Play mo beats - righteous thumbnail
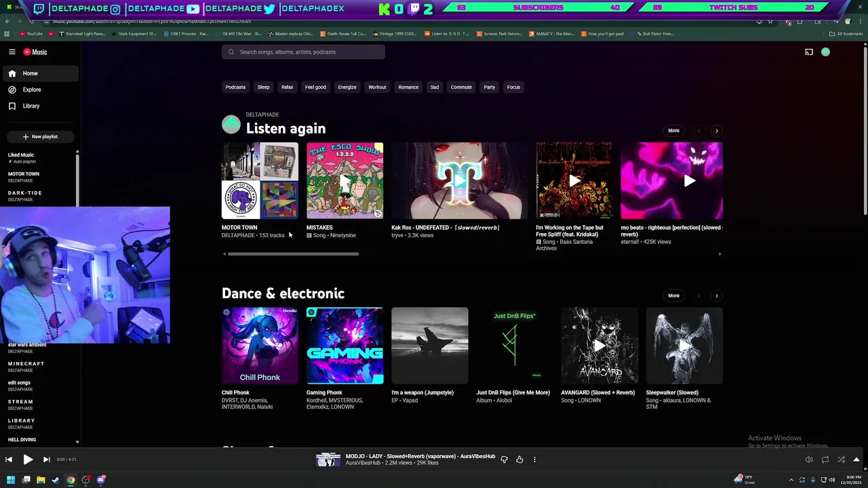 [671, 180]
